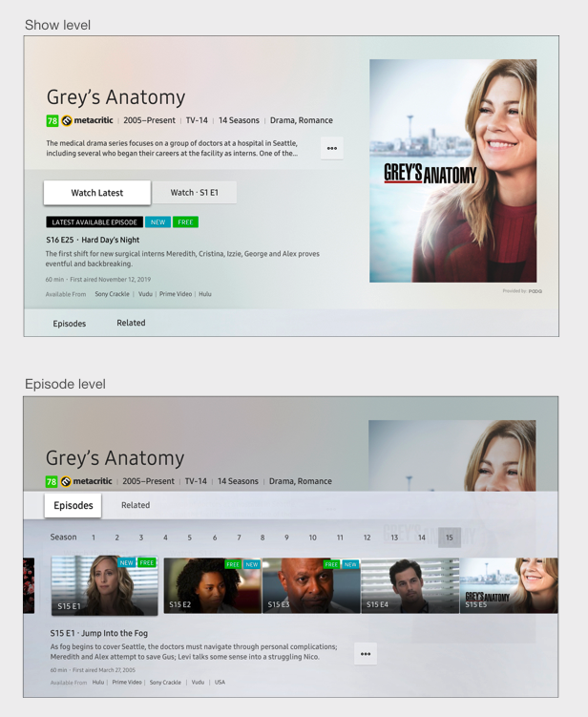The image size is (588, 717).
Task: Select Season 14
Action: 422,538
